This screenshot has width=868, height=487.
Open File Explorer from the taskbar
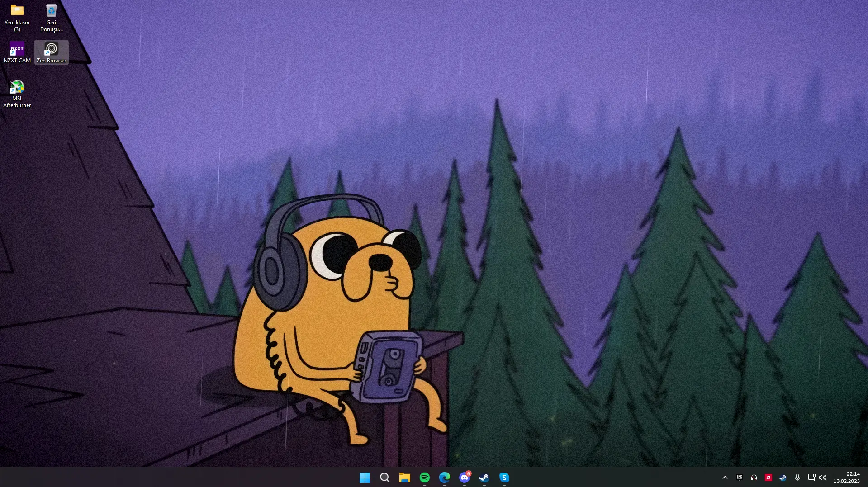pyautogui.click(x=405, y=478)
